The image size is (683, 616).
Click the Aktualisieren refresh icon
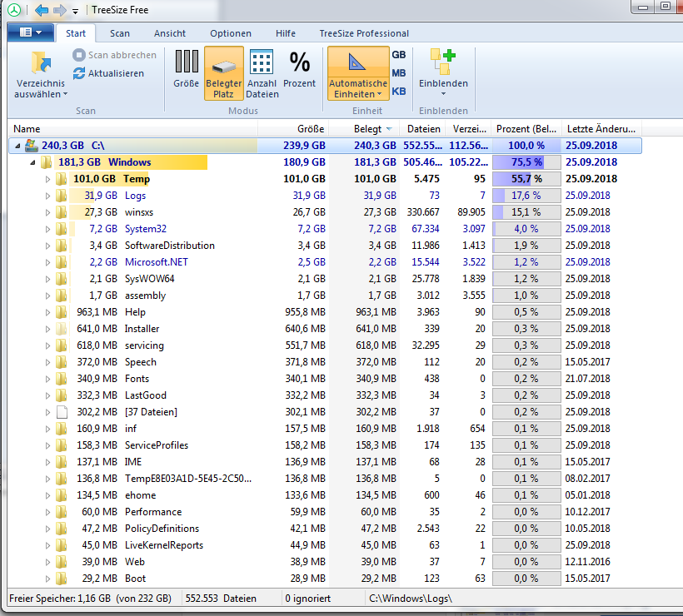pyautogui.click(x=79, y=73)
